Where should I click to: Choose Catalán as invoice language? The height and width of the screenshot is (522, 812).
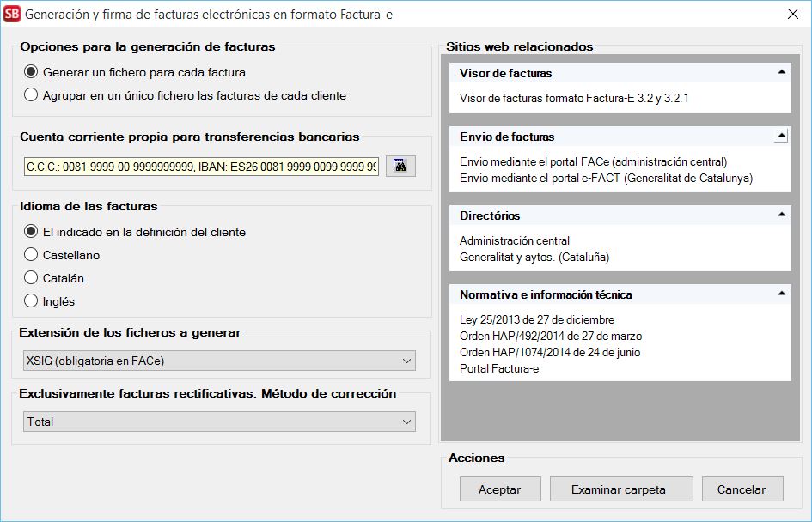pyautogui.click(x=32, y=278)
